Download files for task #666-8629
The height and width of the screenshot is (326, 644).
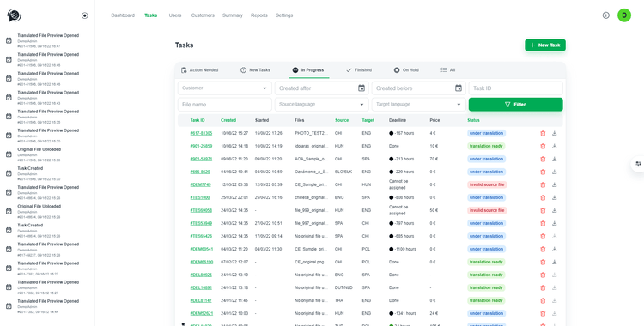tap(554, 172)
